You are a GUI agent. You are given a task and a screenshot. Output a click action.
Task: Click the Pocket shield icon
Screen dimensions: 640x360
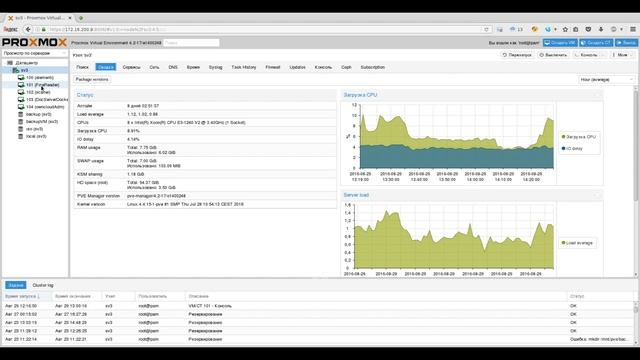[588, 29]
